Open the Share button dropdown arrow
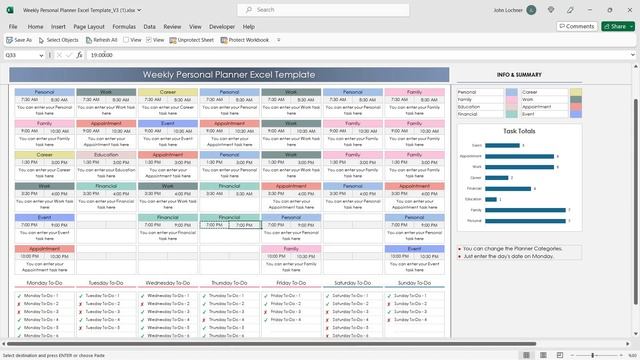640x360 pixels. click(631, 27)
